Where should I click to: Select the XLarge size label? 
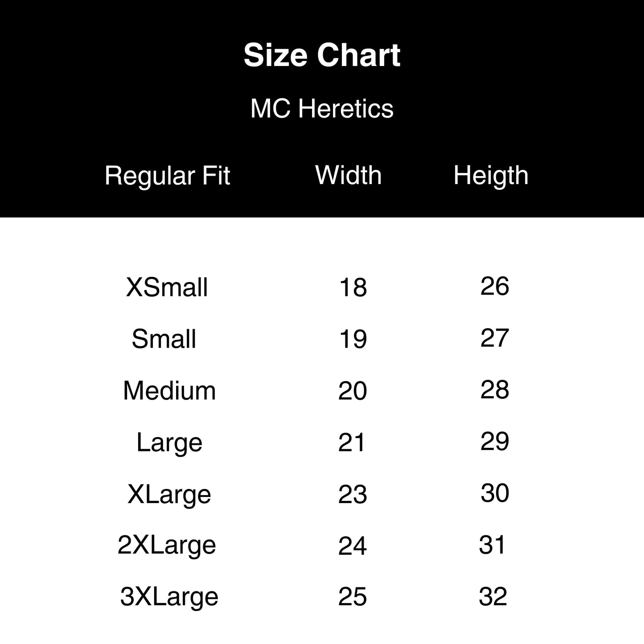[169, 494]
